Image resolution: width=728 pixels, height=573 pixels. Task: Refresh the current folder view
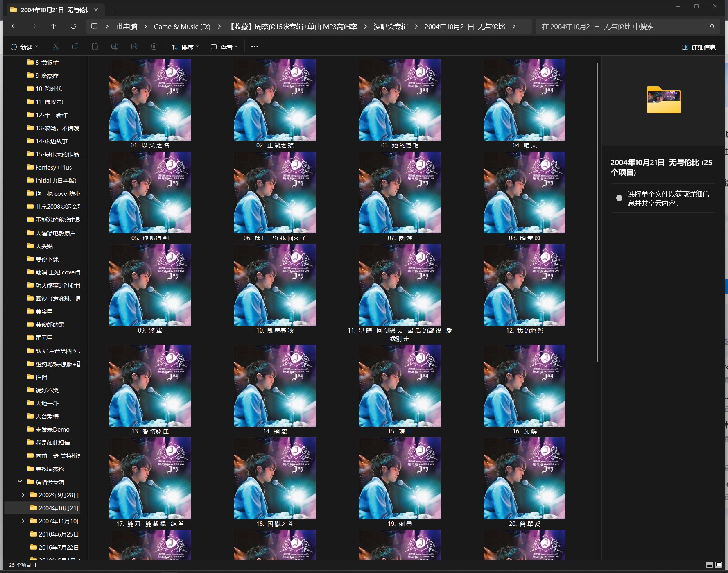click(73, 26)
